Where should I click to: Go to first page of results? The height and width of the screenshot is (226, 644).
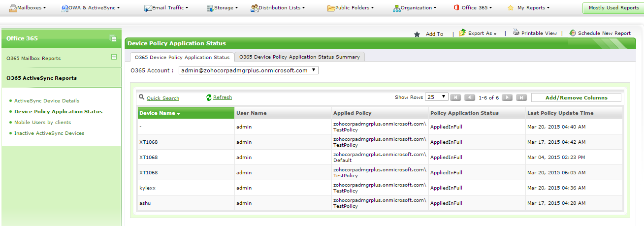pyautogui.click(x=456, y=97)
